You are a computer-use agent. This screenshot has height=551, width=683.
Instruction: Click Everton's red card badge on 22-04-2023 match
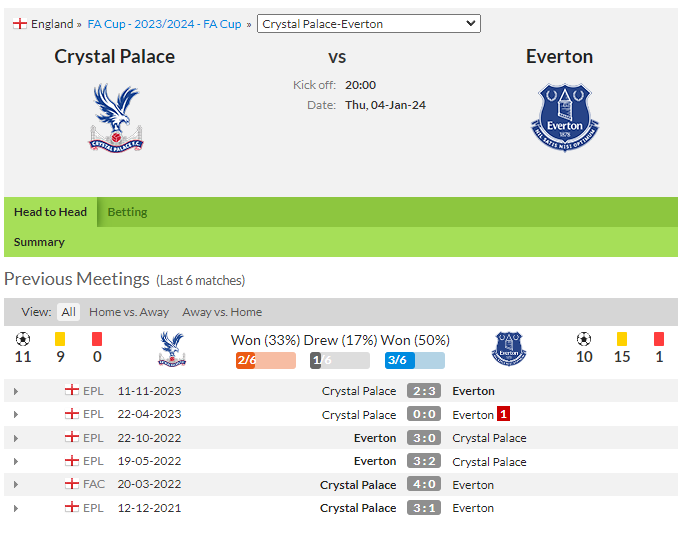pyautogui.click(x=504, y=414)
